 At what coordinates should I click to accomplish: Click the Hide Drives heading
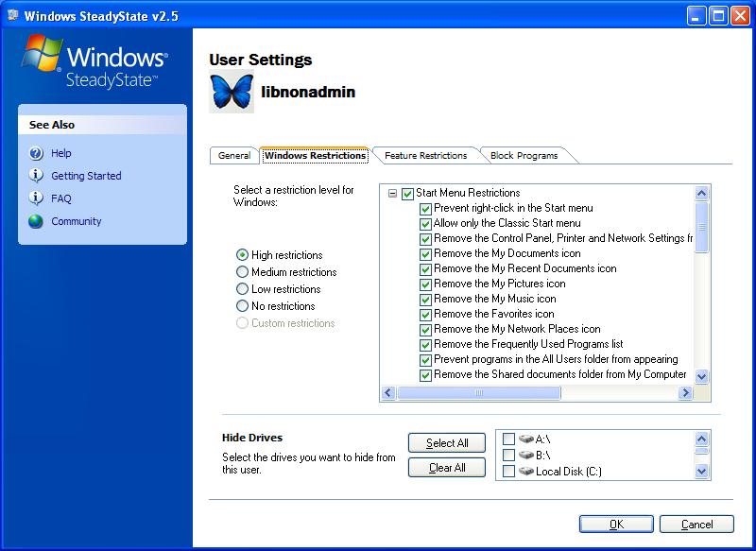pyautogui.click(x=252, y=438)
